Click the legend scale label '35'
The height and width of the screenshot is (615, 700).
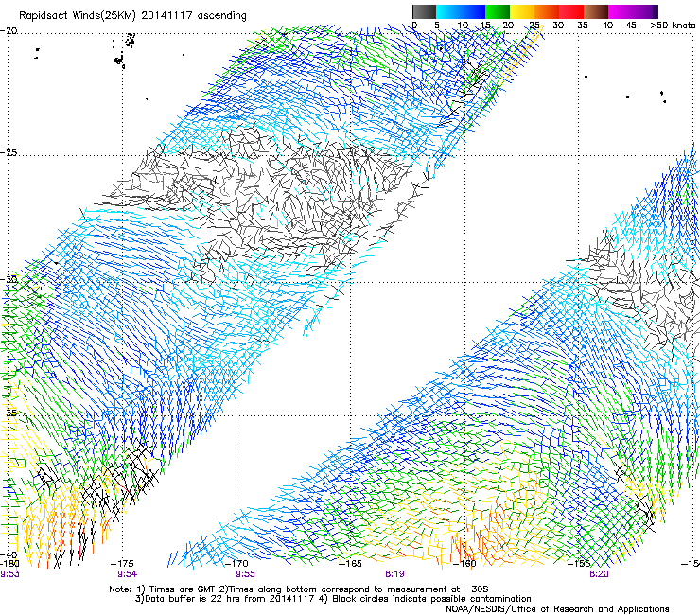(583, 25)
